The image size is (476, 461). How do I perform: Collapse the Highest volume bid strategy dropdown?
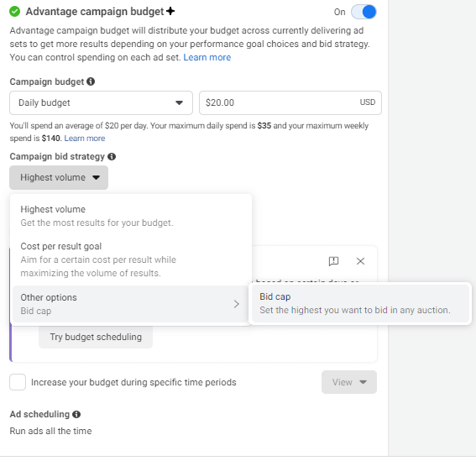[x=59, y=177]
